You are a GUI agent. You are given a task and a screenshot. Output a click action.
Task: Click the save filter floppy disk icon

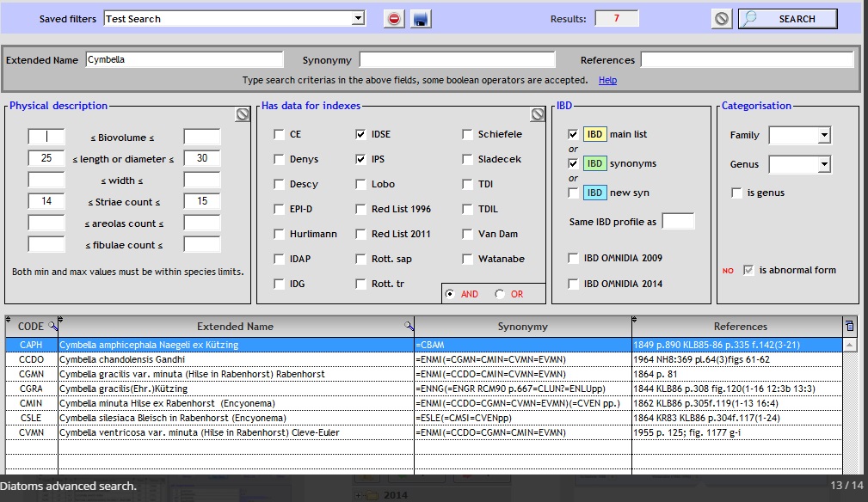[x=420, y=19]
